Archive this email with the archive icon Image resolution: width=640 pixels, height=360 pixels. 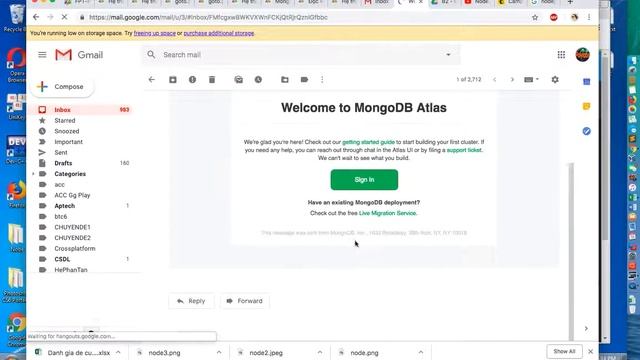point(173,80)
